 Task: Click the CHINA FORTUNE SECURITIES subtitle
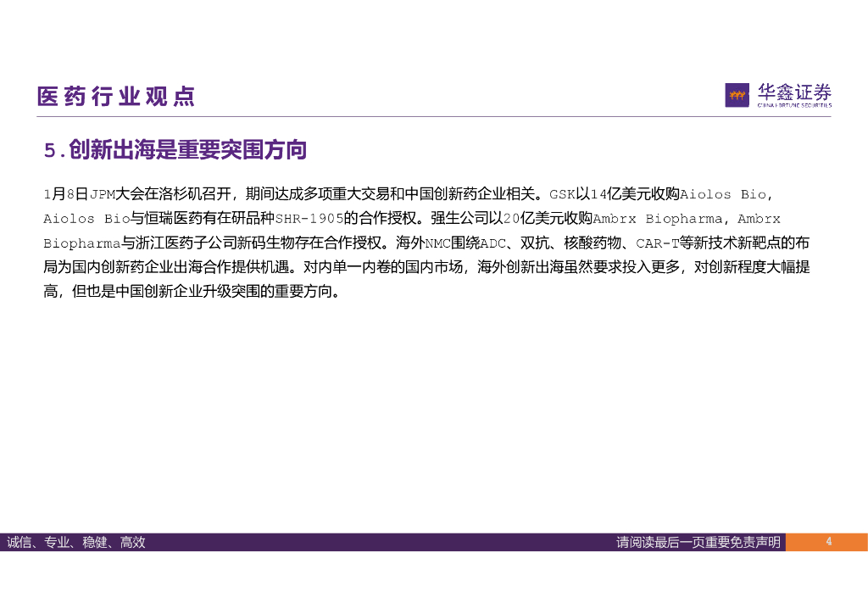[794, 105]
